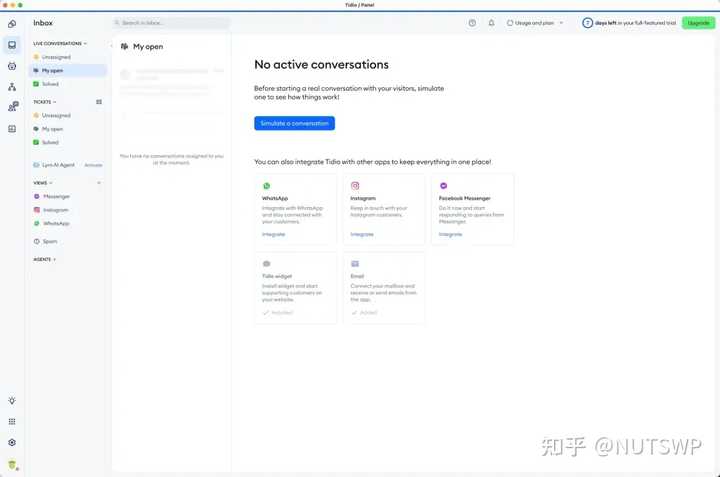720x477 pixels.
Task: Open the Usage and plan dropdown
Action: [535, 22]
